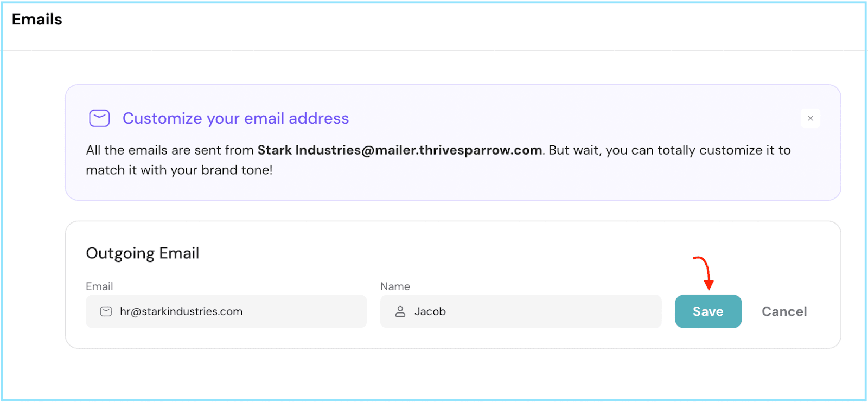The height and width of the screenshot is (402, 868).
Task: Save the outgoing email settings
Action: tap(707, 311)
